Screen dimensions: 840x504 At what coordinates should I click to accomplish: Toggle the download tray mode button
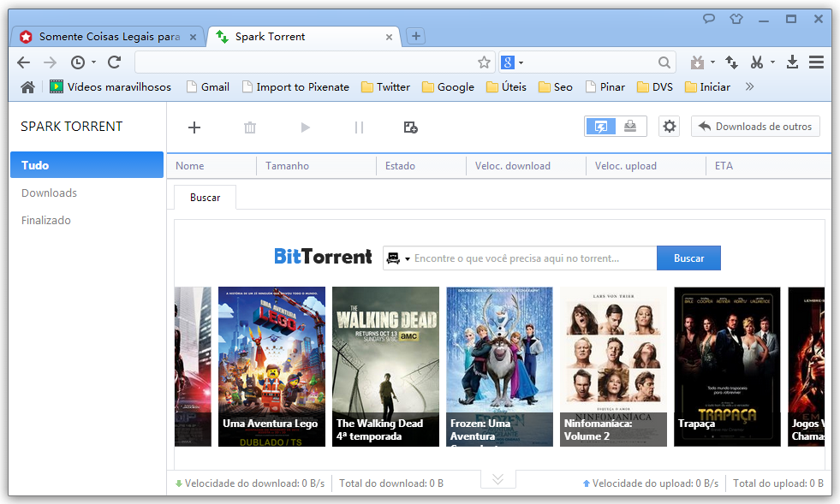tap(630, 127)
